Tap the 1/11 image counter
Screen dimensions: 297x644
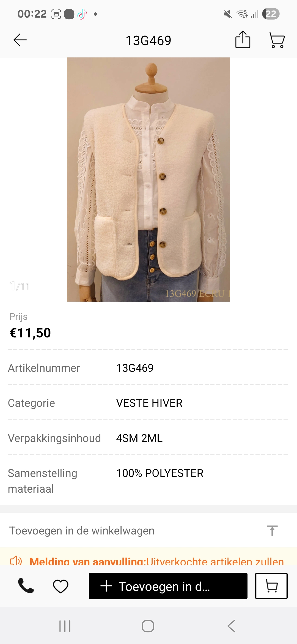point(20,286)
